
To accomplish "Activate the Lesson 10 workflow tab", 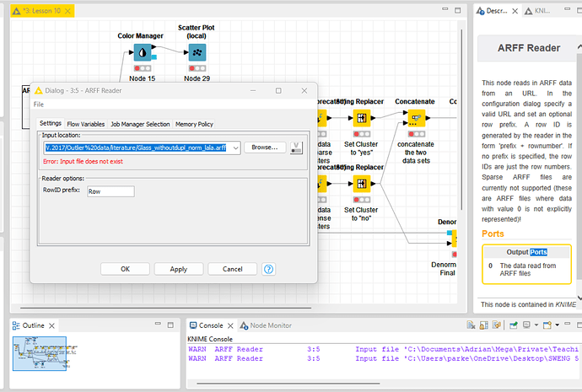I will [41, 11].
